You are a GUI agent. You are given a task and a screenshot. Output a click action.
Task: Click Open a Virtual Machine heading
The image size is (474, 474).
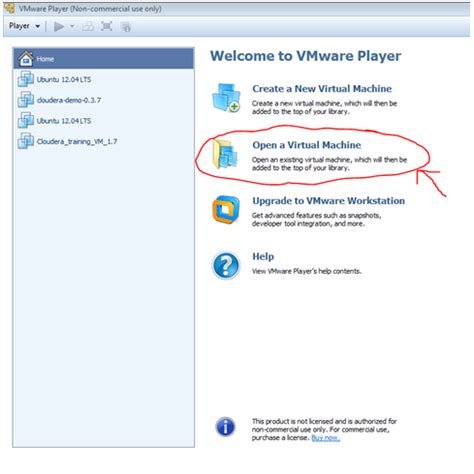[307, 145]
